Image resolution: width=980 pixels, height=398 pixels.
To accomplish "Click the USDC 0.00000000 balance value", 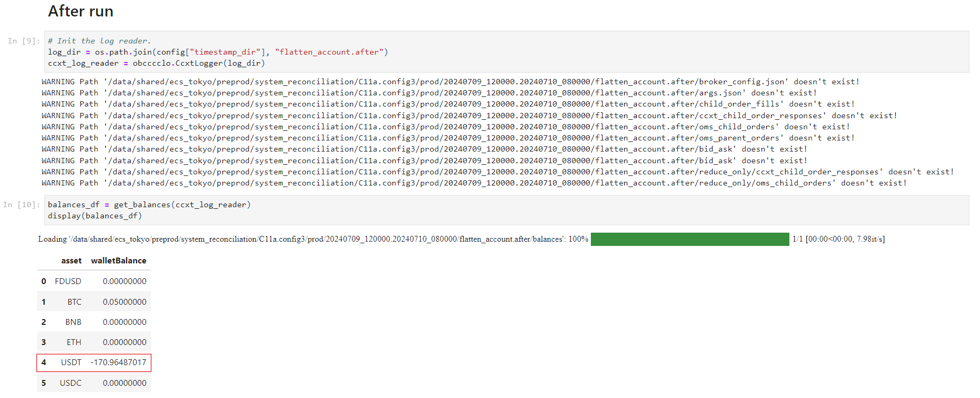I will pos(124,383).
